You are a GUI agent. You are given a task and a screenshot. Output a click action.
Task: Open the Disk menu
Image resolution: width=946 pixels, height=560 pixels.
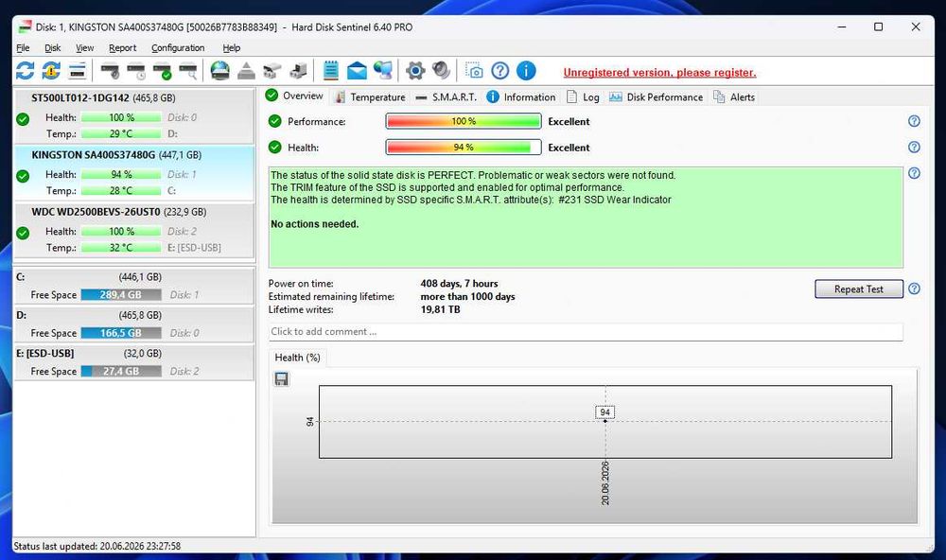[52, 47]
